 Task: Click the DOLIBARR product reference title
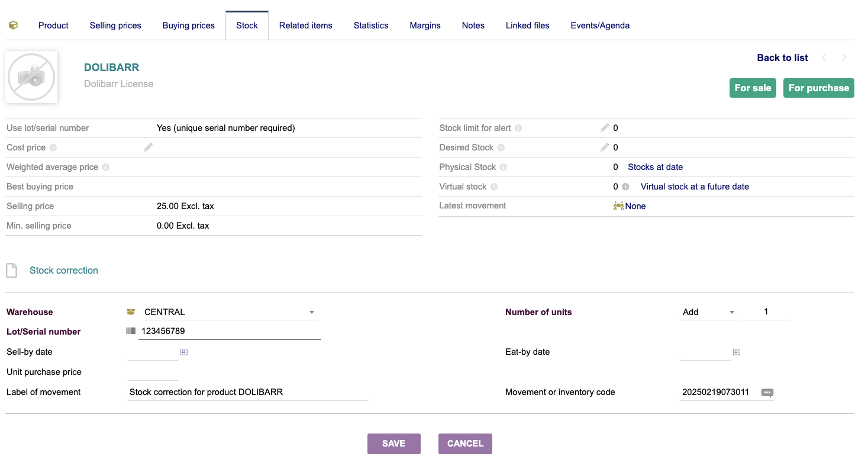tap(112, 68)
